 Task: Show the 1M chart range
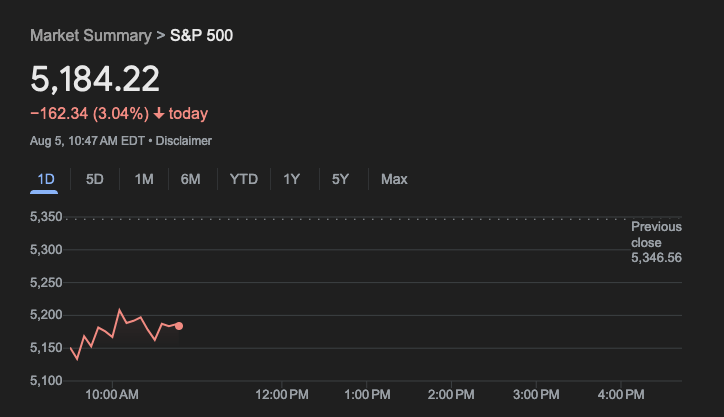[144, 180]
